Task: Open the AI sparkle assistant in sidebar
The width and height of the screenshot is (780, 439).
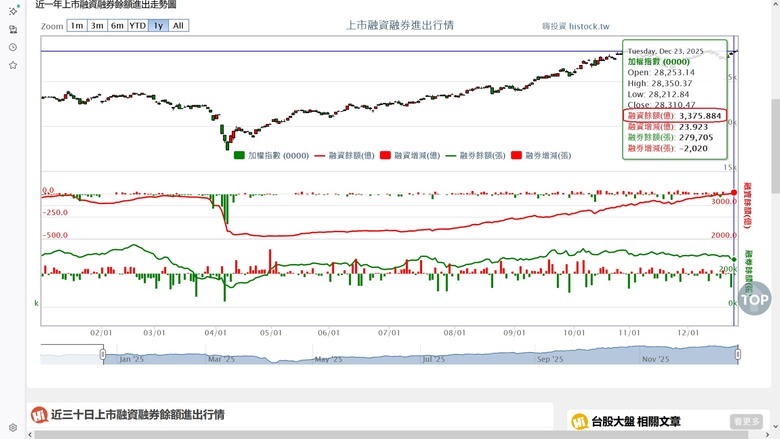Action: (x=13, y=10)
